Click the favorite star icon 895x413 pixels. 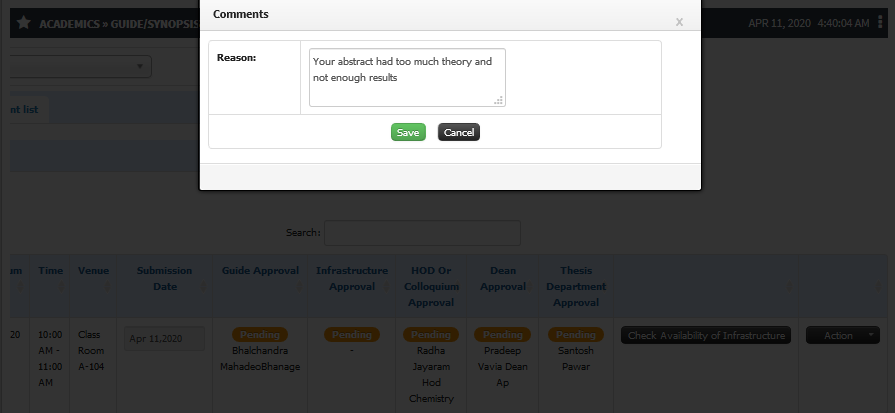pyautogui.click(x=23, y=23)
